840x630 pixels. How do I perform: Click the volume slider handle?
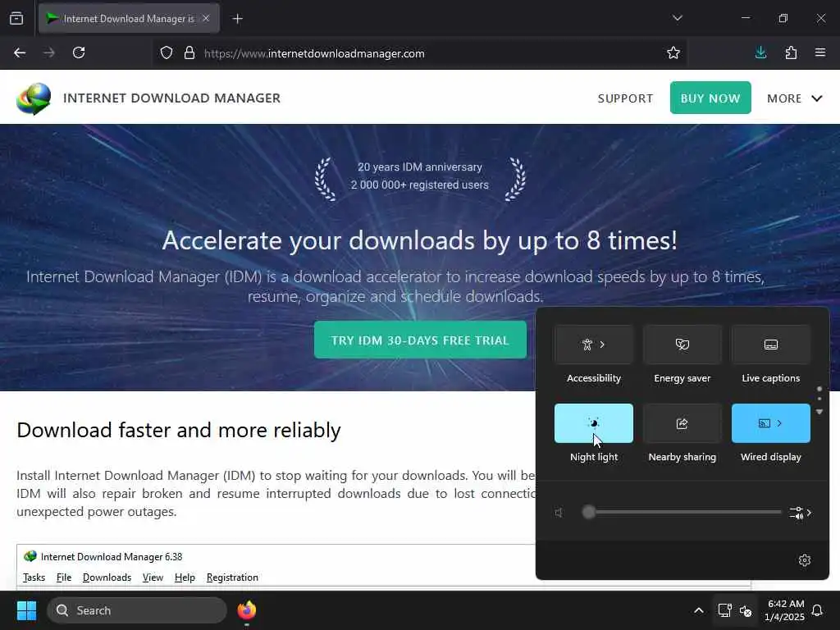click(589, 512)
